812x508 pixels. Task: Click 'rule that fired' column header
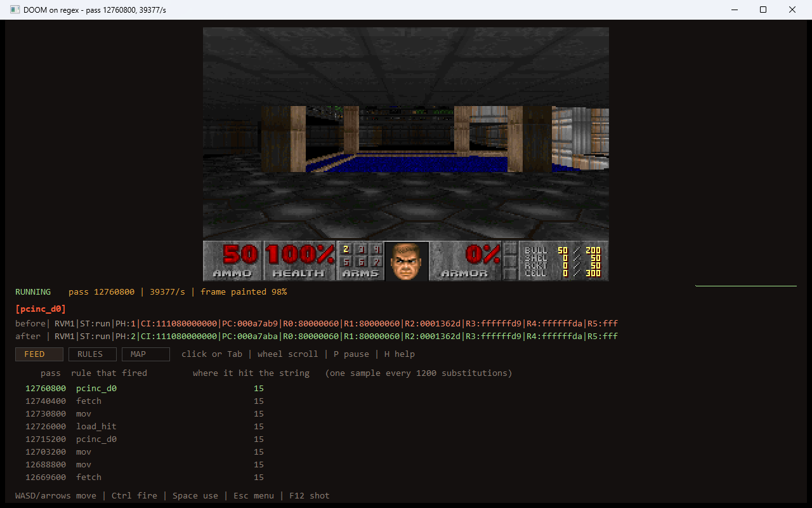(109, 373)
